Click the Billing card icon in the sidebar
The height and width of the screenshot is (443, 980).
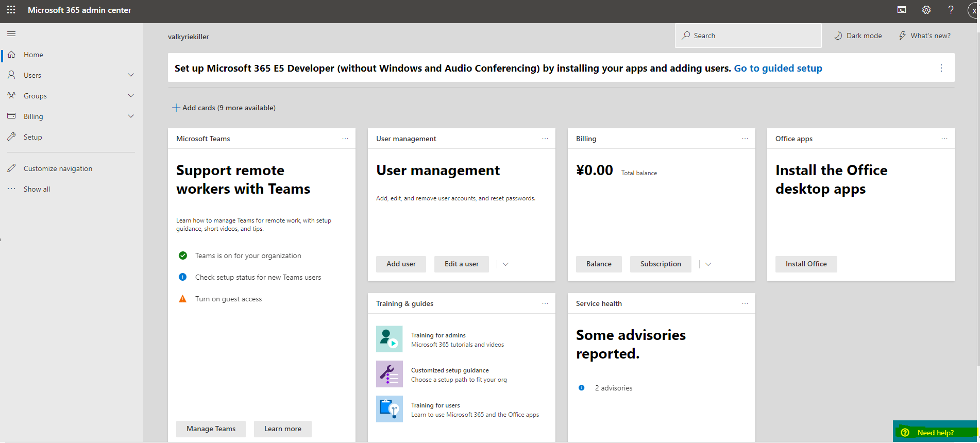[x=11, y=116]
